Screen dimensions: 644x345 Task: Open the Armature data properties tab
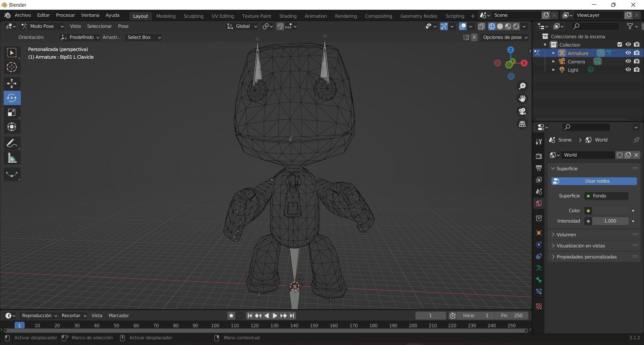[539, 268]
